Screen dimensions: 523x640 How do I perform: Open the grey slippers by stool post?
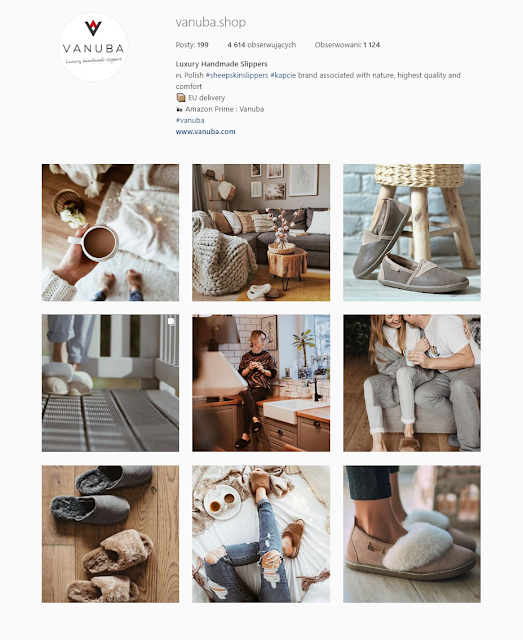click(412, 233)
